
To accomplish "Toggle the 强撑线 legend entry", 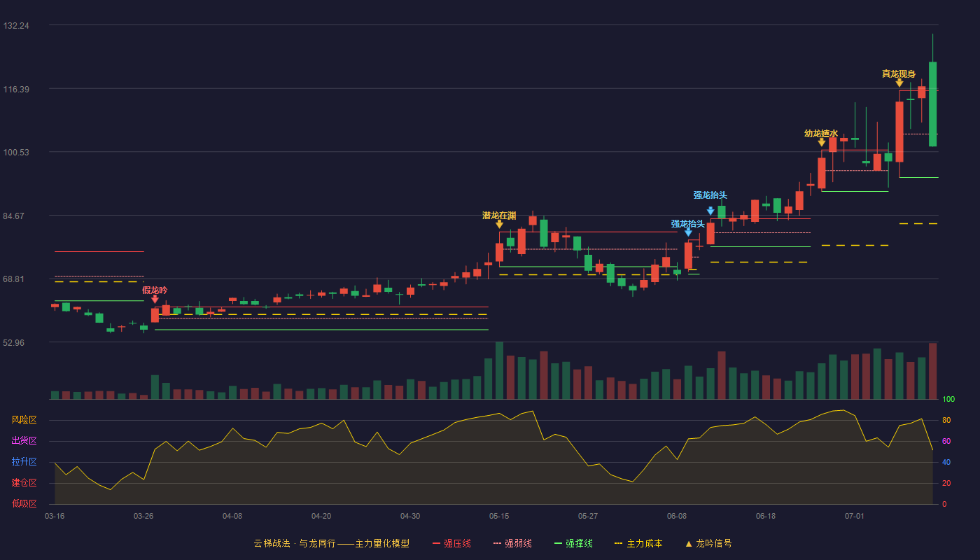I will 573,543.
